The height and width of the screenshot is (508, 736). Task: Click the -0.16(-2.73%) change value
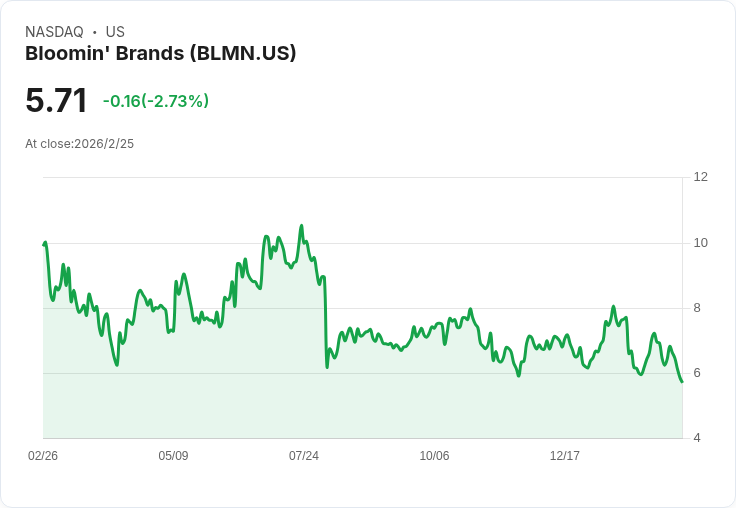tap(156, 101)
